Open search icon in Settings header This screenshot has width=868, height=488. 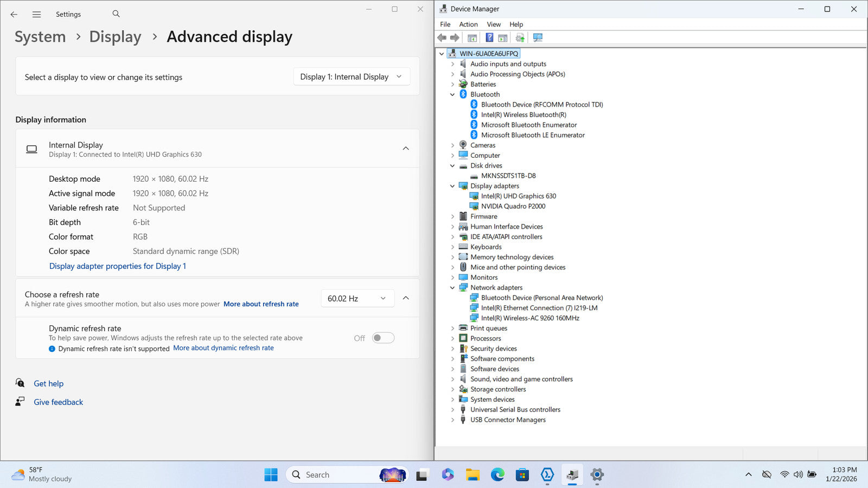point(116,14)
